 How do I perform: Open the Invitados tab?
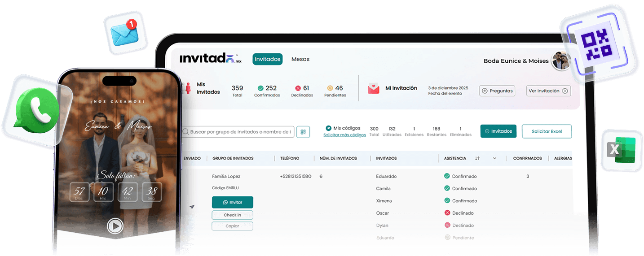(x=267, y=59)
